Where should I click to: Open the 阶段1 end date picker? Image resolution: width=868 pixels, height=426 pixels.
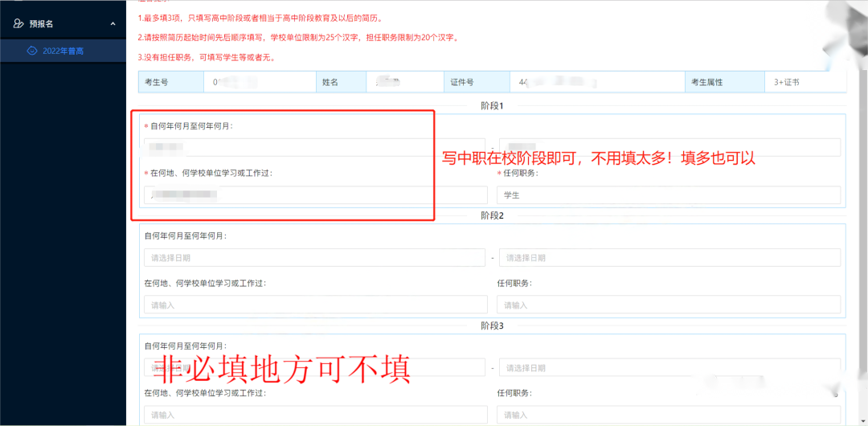point(669,147)
